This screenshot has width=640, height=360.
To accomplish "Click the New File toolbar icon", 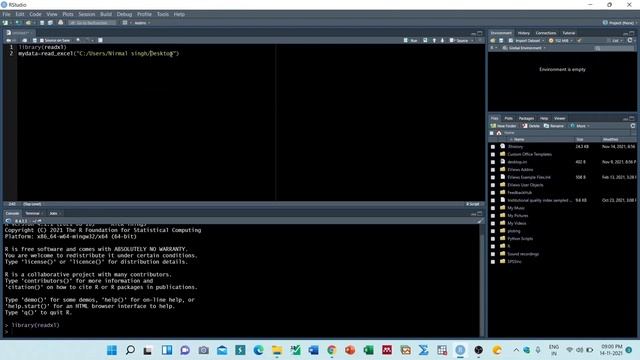I will (5, 23).
